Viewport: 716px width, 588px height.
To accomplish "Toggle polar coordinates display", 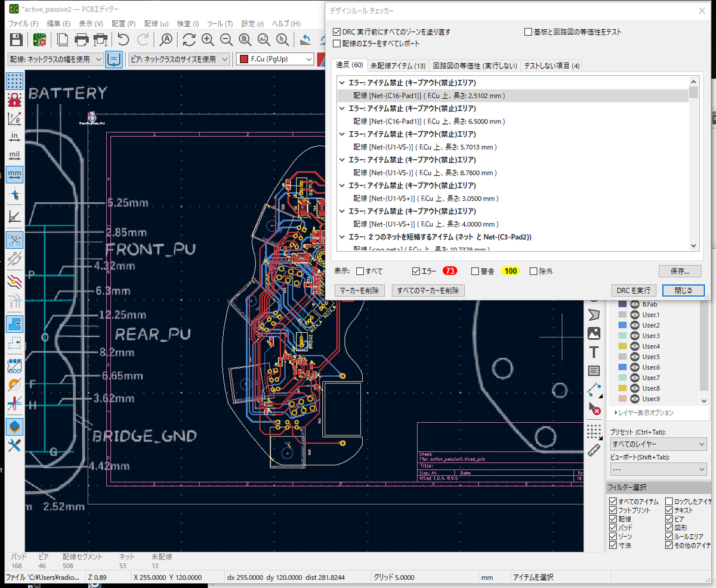I will pos(14,118).
